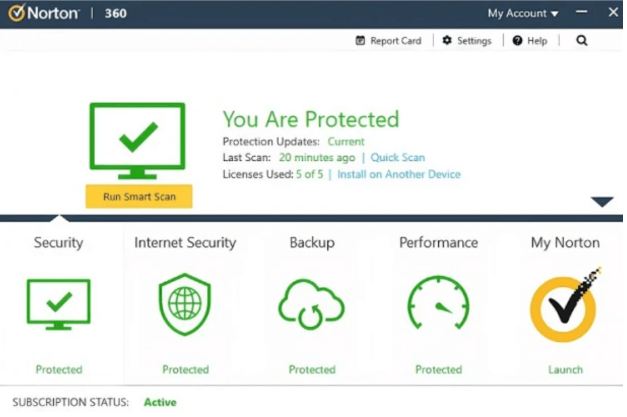Click the Quick Scan link
Screen dimensions: 627x417
pos(397,158)
